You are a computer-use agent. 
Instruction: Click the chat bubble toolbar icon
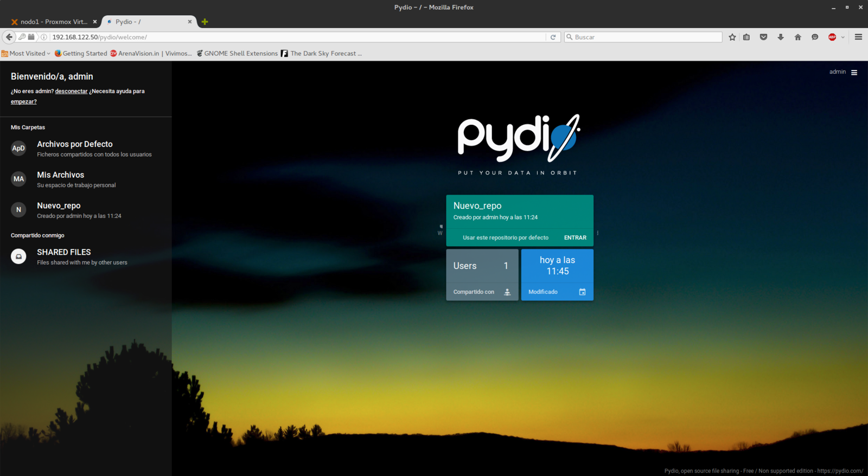click(x=815, y=37)
